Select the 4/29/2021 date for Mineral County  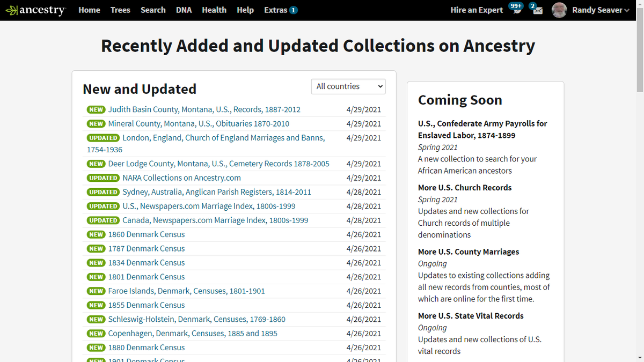click(x=364, y=124)
